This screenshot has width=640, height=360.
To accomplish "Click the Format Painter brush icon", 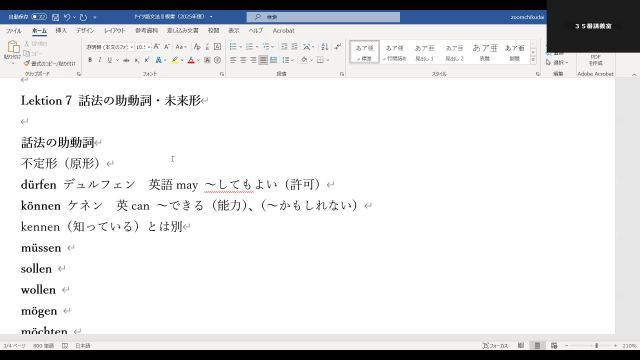I will tap(27, 63).
